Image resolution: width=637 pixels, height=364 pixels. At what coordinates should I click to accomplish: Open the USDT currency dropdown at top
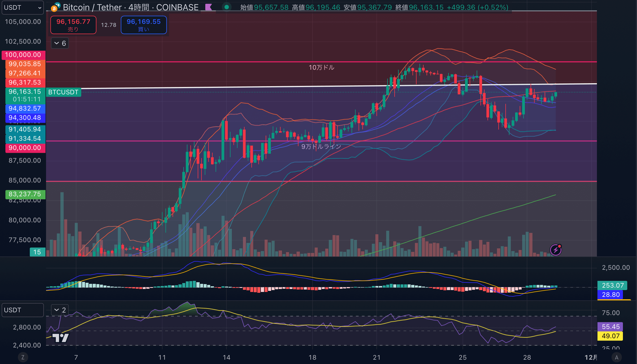[22, 8]
